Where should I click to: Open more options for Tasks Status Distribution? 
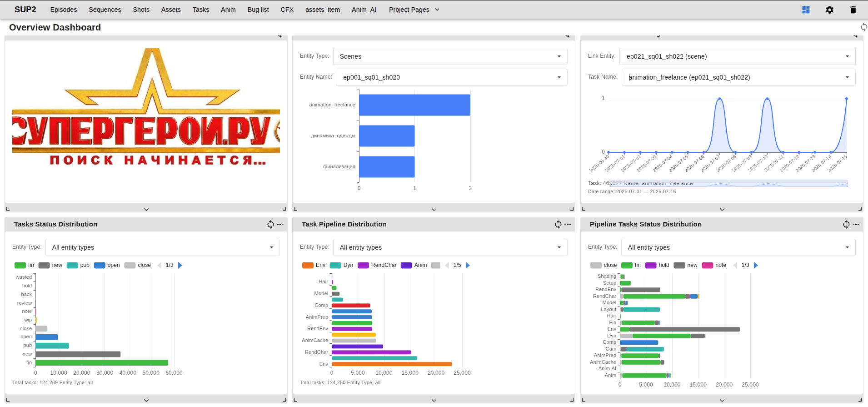click(280, 224)
